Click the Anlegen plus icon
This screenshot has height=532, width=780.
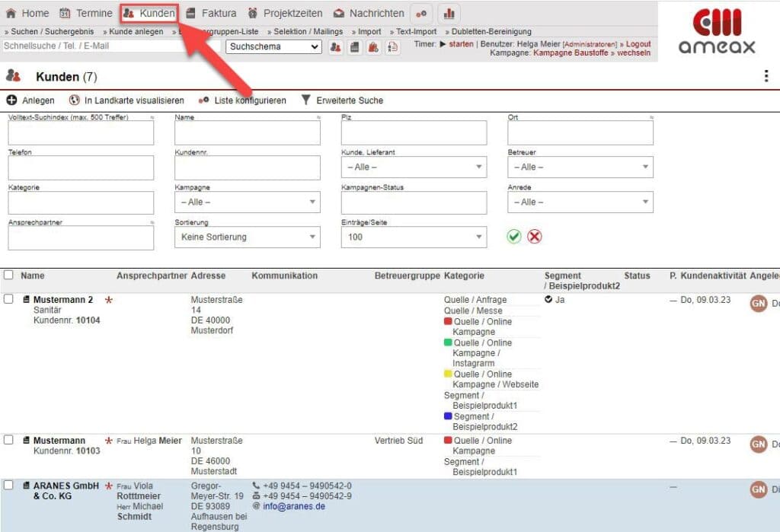tap(12, 100)
